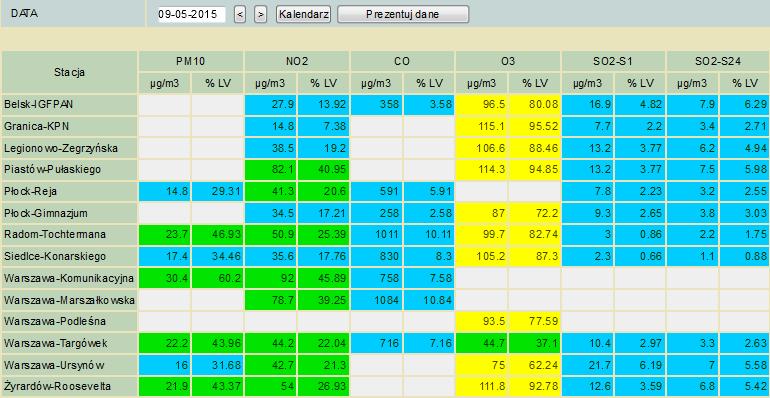770x398 pixels.
Task: Click the O3 percent value 95.52
Action: click(535, 126)
